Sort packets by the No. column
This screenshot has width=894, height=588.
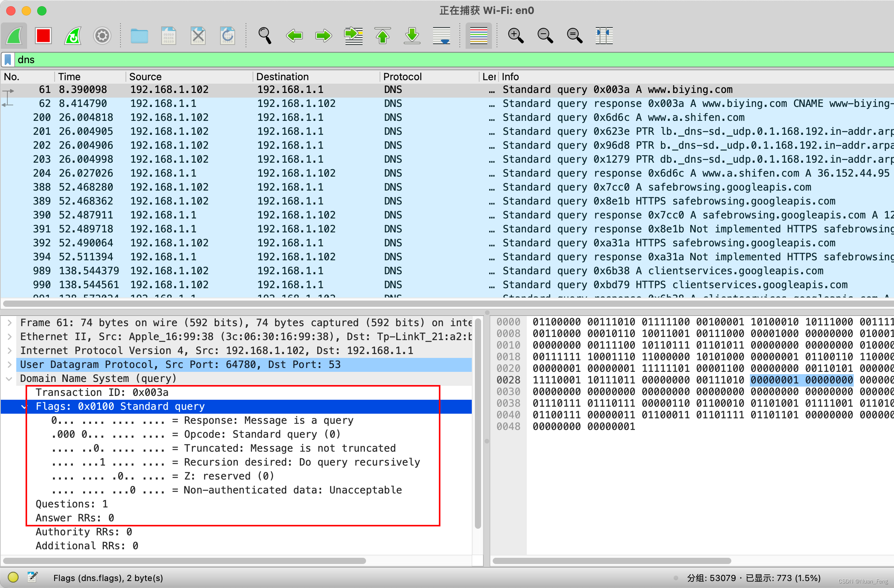[x=27, y=77]
